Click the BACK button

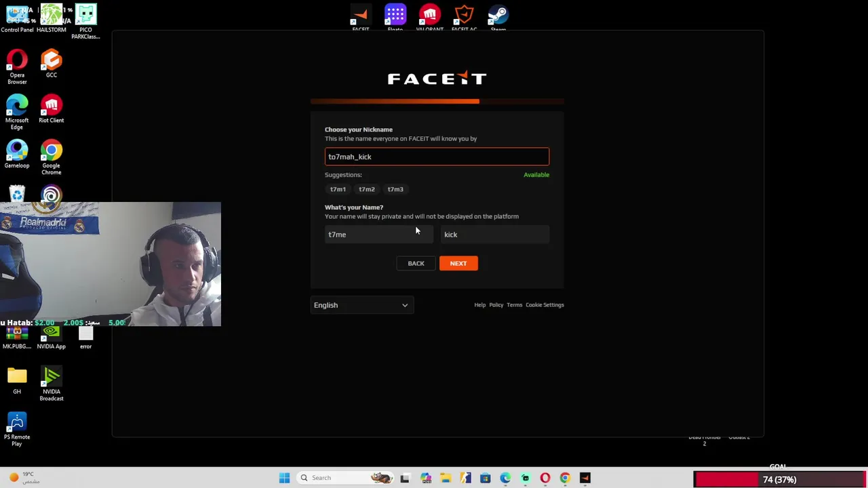tap(416, 263)
